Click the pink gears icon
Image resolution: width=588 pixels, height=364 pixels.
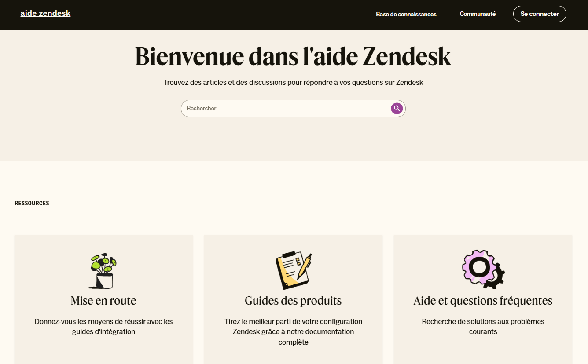[x=483, y=269]
